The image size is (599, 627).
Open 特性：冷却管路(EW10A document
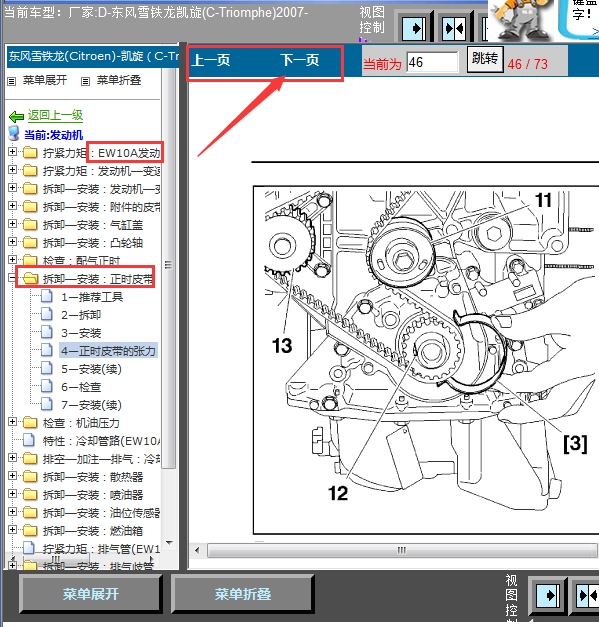point(101,441)
